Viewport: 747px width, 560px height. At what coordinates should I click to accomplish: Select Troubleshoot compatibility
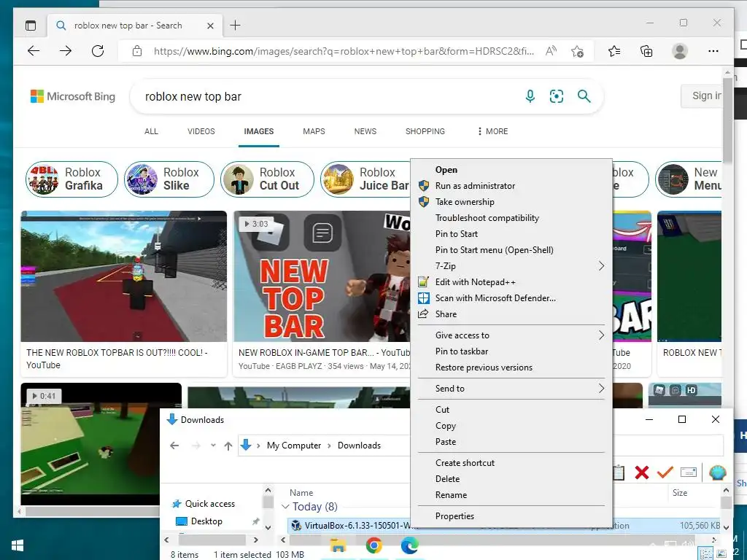coord(511,218)
